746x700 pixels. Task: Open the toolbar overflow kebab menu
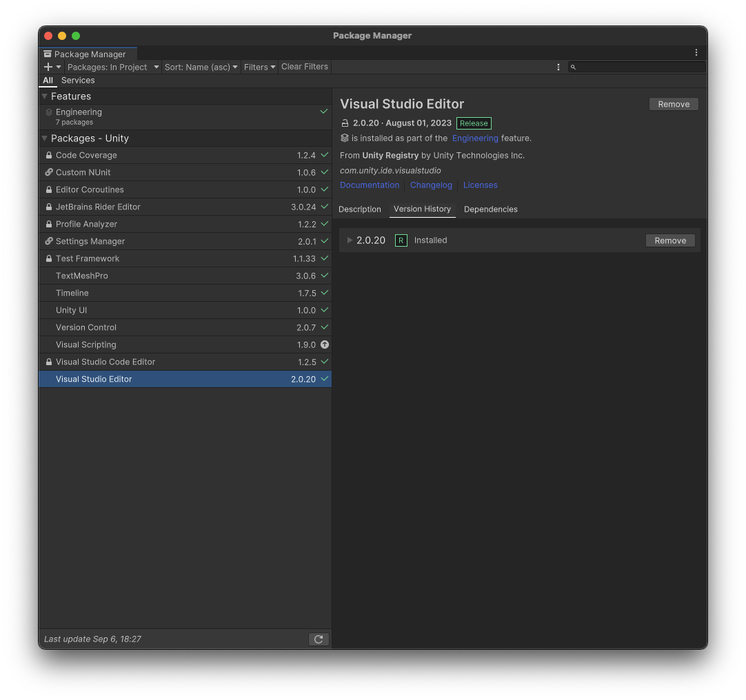pos(558,67)
